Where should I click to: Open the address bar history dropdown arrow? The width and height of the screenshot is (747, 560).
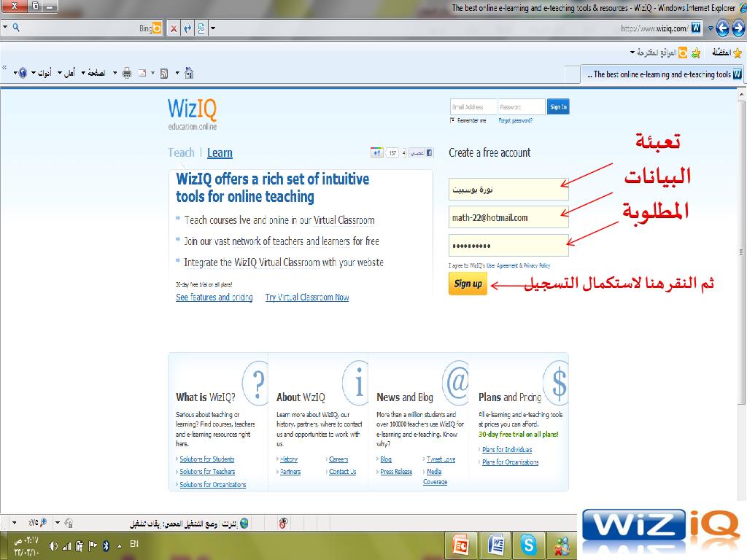pyautogui.click(x=711, y=28)
